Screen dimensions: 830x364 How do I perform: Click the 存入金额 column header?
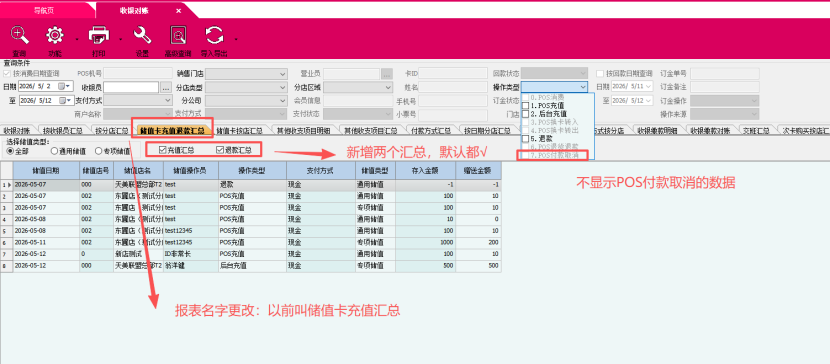click(x=425, y=170)
